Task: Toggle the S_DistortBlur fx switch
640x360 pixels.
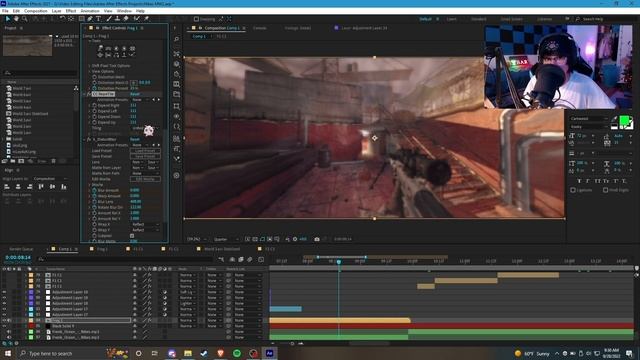Action: (x=89, y=140)
